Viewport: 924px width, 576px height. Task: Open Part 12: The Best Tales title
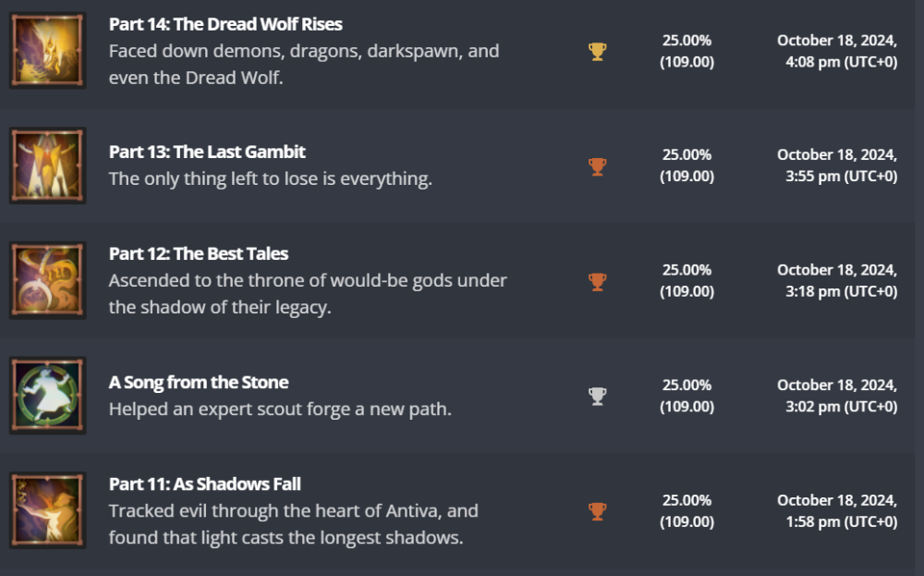tap(199, 254)
